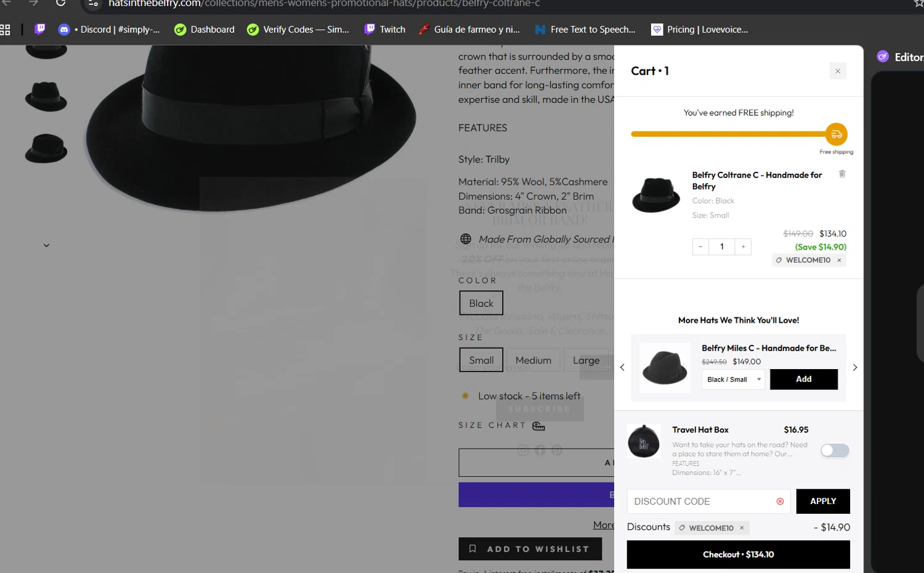Select third hat gallery thumbnail

point(46,148)
